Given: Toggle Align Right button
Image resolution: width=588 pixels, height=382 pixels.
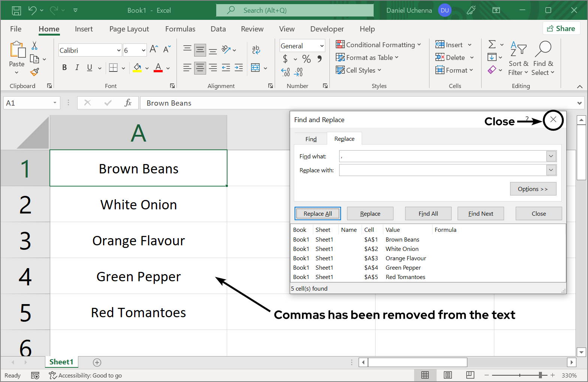Looking at the screenshot, I should point(213,68).
